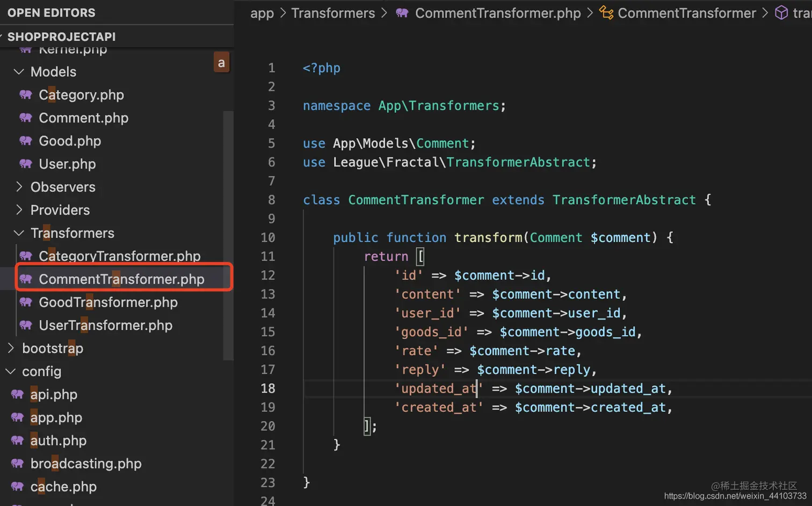
Task: Click PHP icon beside GoodTransformer.php
Action: click(26, 302)
